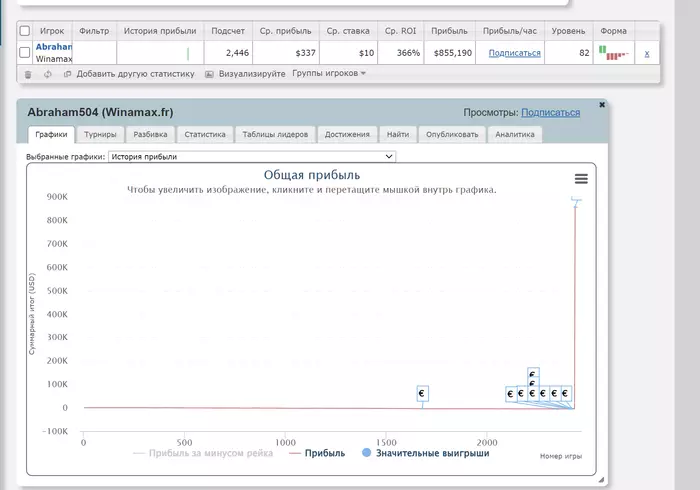The height and width of the screenshot is (490, 700).
Task: Check the Abraham504 row checkbox
Action: [x=25, y=53]
